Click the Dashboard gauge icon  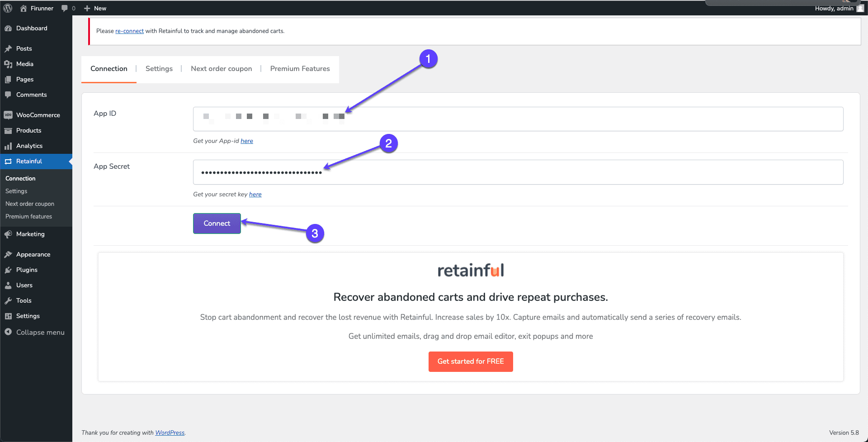[x=8, y=28]
